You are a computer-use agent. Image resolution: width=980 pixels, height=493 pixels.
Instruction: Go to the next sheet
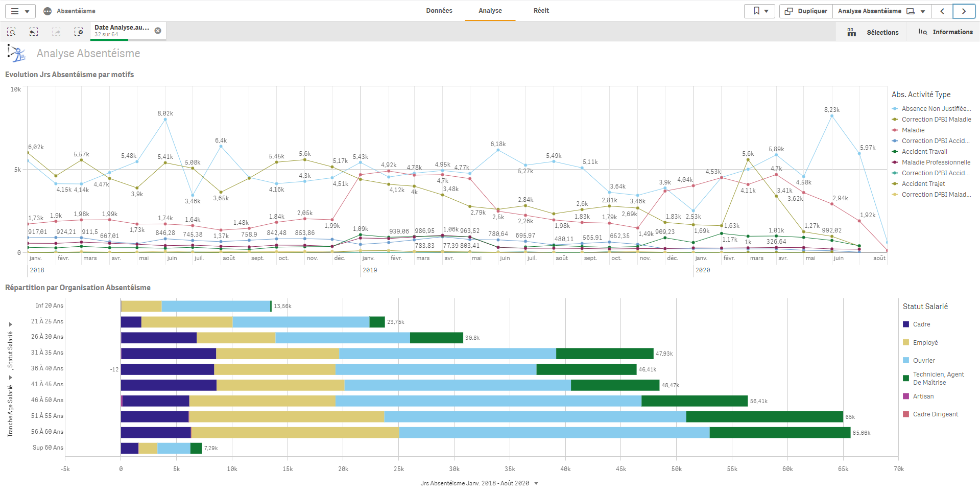[x=964, y=11]
